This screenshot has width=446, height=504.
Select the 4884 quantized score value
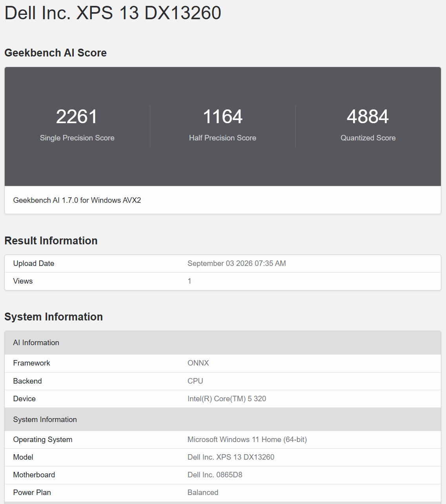[368, 116]
